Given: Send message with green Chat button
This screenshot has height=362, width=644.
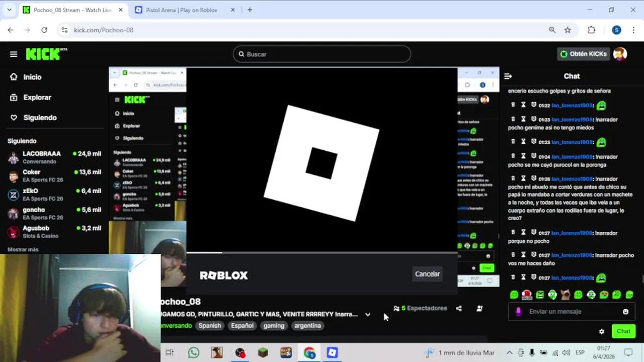Looking at the screenshot, I should (623, 331).
